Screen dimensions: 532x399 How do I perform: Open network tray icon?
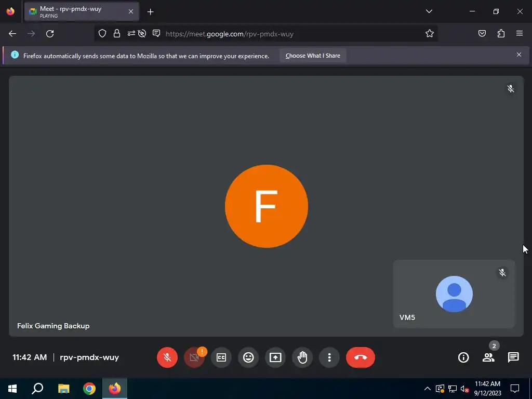point(453,389)
